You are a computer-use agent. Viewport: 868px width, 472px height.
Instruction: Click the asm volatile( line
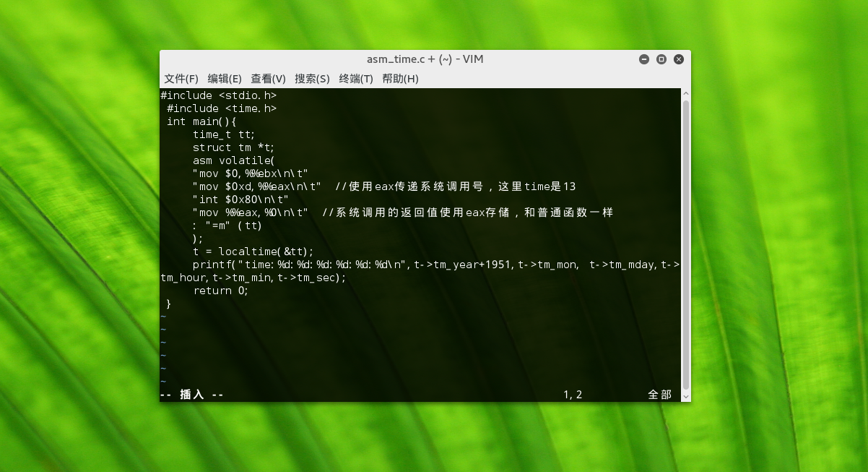point(234,160)
